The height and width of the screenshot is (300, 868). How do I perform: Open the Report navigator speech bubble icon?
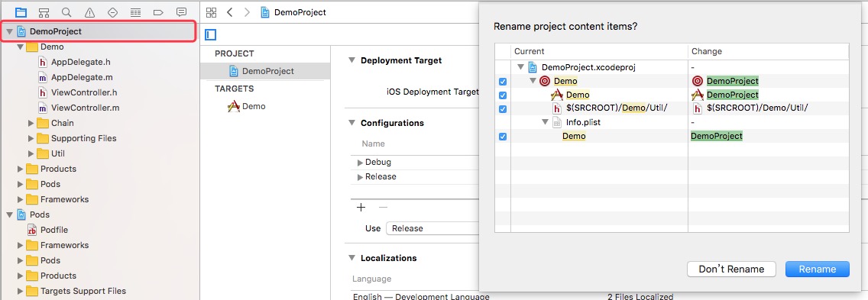pos(181,12)
